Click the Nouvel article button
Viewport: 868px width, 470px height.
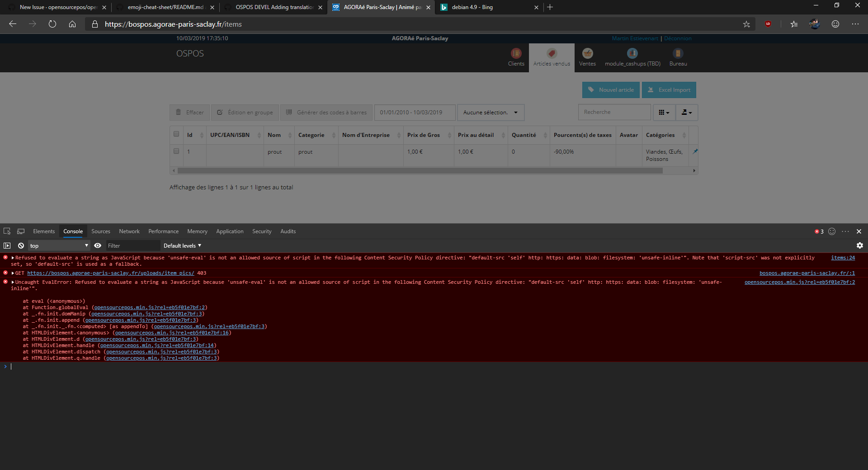(x=610, y=89)
